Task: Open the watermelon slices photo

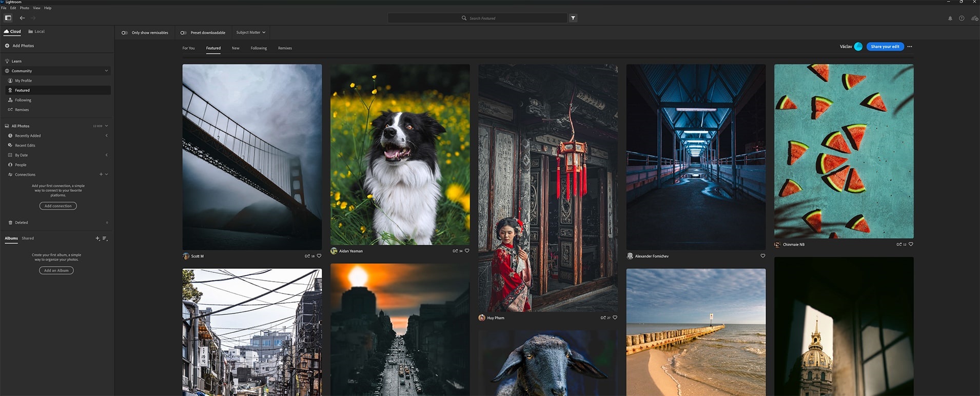Action: coord(844,151)
